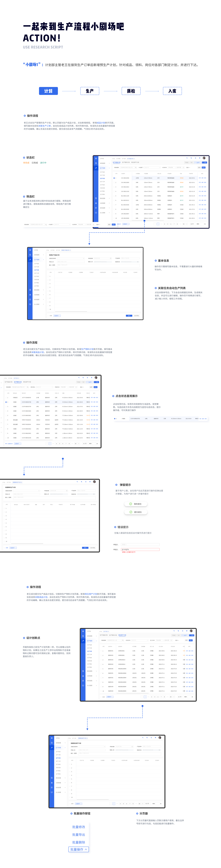Screen dimensions: 221x868
Task: Click 草稿箱 button in 生产成品计划 window
Action: [x=187, y=162]
